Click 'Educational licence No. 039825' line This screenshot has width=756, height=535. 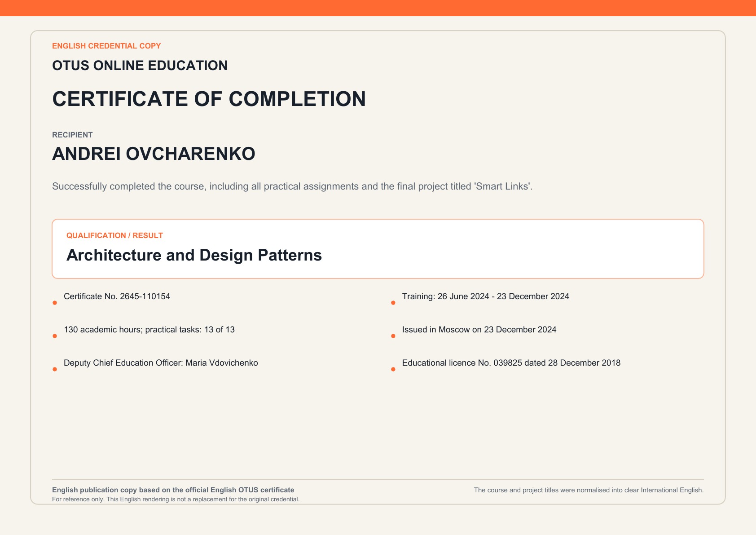511,363
